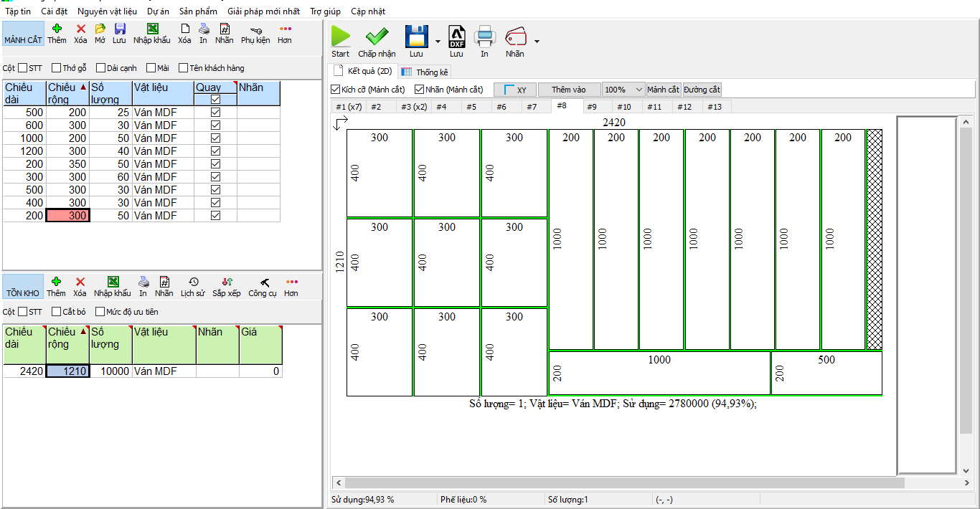The image size is (980, 509).
Task: Click the green Start play icon
Action: pyautogui.click(x=341, y=37)
